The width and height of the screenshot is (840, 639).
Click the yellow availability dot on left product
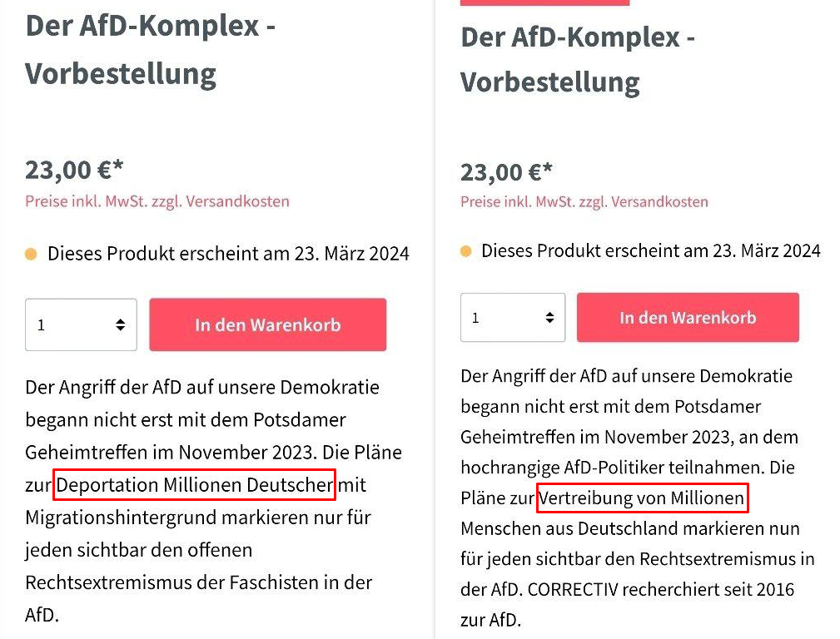pos(31,253)
